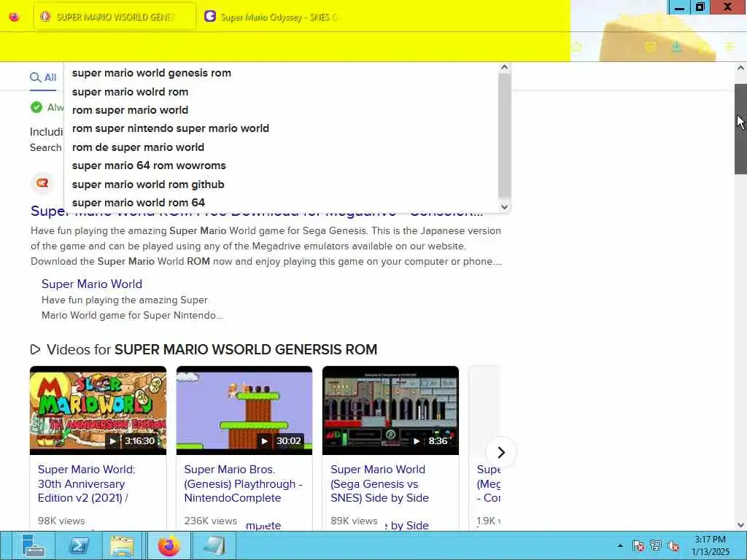747x560 pixels.
Task: Pick 'rom super nintendo super mario world' suggestion
Action: pyautogui.click(x=171, y=128)
